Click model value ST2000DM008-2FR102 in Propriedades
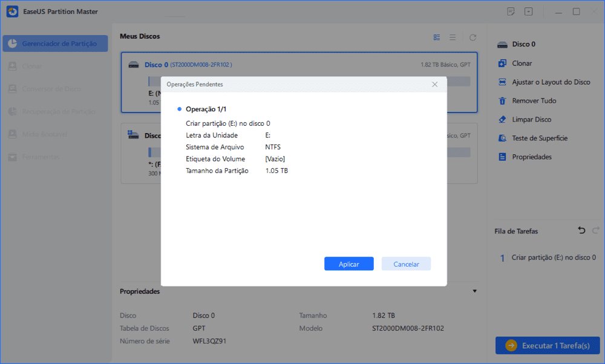 coord(408,328)
